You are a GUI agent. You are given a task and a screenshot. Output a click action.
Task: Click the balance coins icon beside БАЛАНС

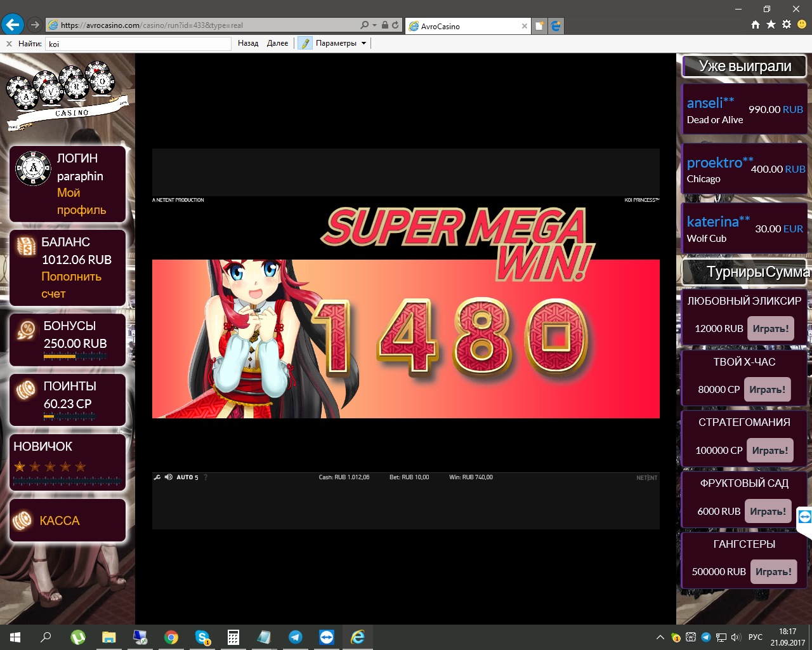[26, 246]
